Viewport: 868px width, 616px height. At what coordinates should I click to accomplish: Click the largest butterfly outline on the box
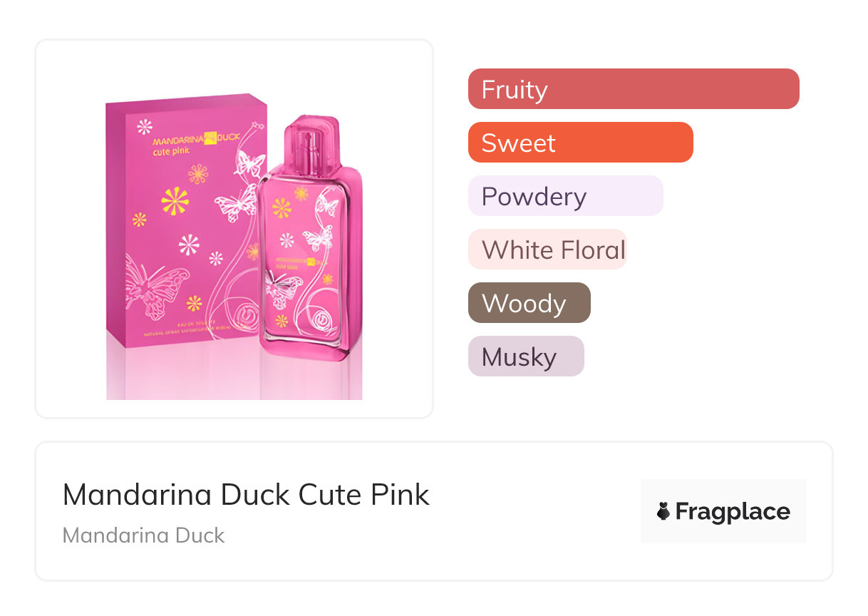153,287
